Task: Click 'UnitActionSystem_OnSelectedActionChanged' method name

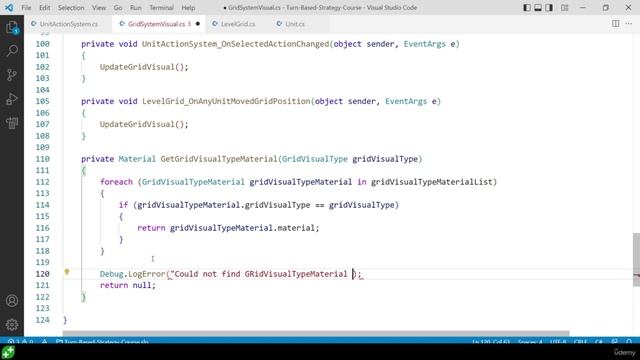Action: click(235, 44)
